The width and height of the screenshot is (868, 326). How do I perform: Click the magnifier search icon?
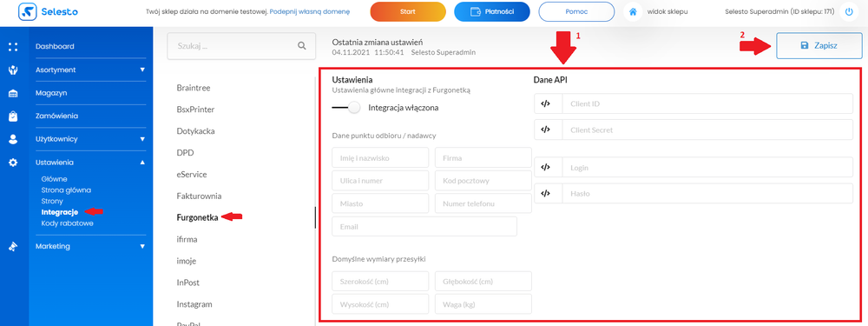pyautogui.click(x=302, y=46)
